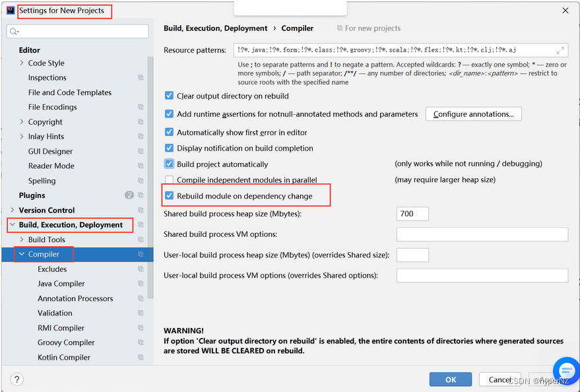Screen dimensions: 580x392
Task: Expand the Build Tools node
Action: tap(22, 240)
